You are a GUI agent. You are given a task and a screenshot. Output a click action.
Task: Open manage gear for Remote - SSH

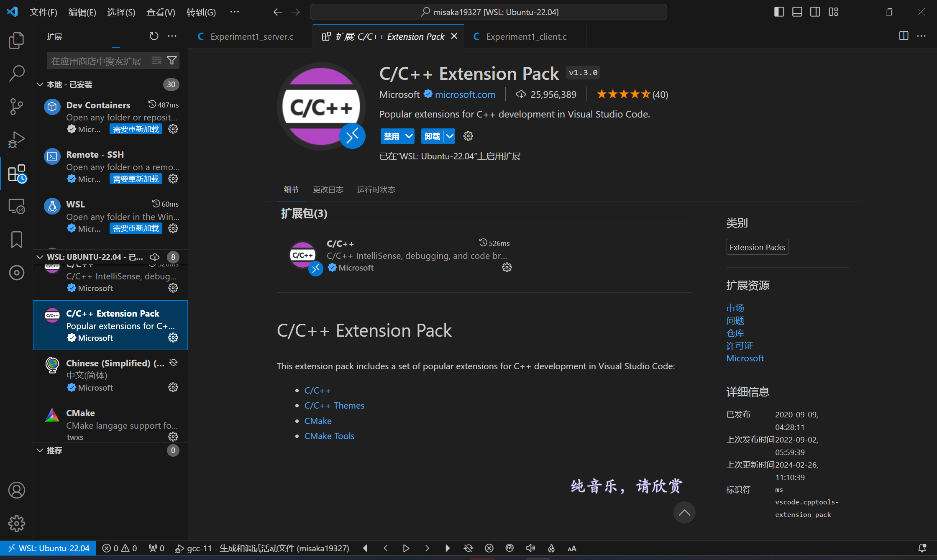pyautogui.click(x=173, y=179)
